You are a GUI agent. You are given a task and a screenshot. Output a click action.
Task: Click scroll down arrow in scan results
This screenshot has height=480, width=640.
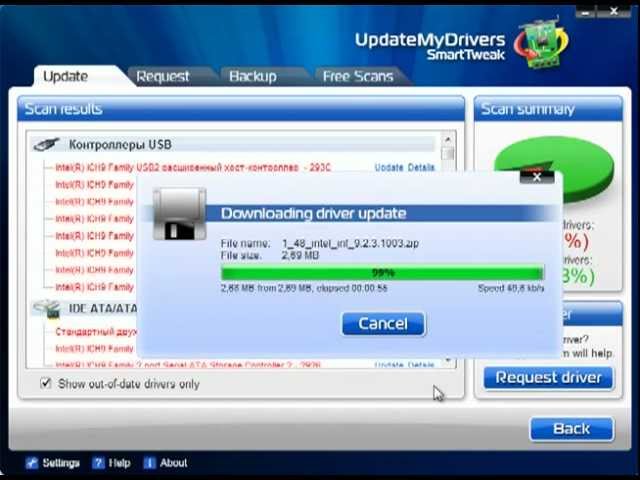coord(448,361)
